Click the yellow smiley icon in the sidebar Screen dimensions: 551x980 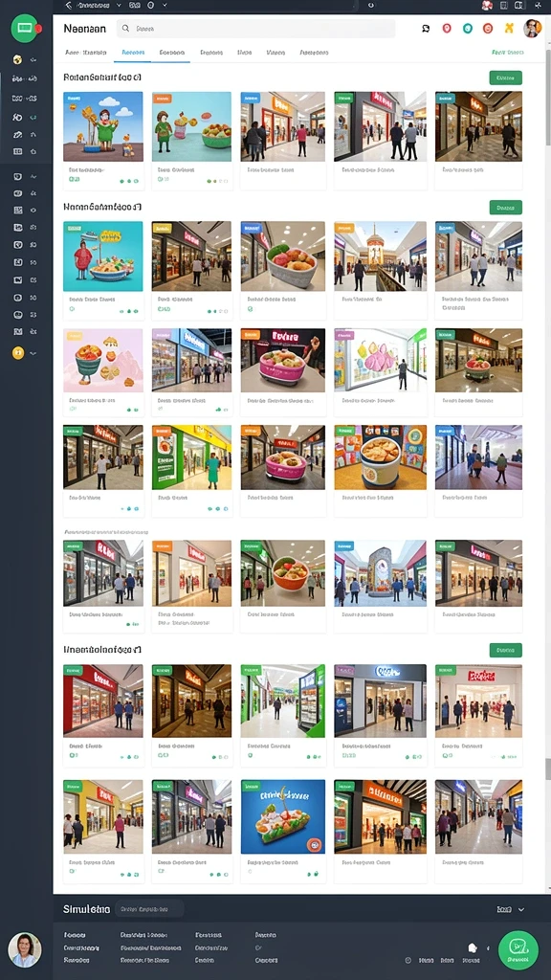(17, 353)
